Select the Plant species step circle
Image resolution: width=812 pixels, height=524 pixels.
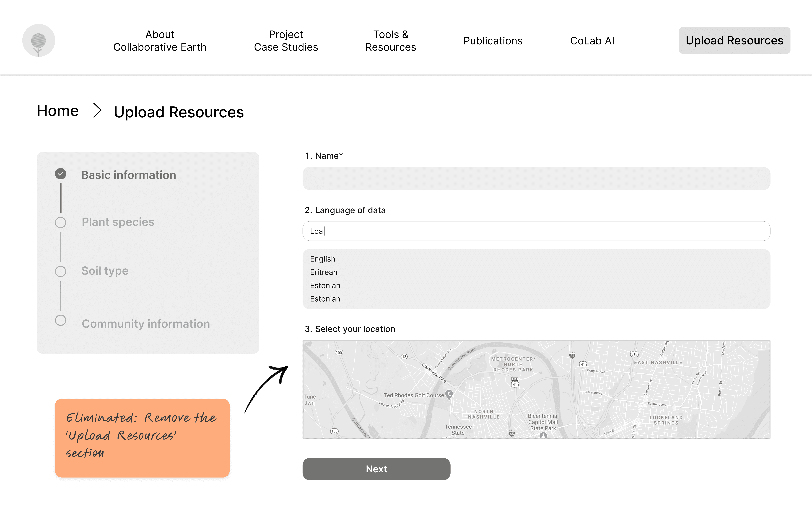[61, 223]
